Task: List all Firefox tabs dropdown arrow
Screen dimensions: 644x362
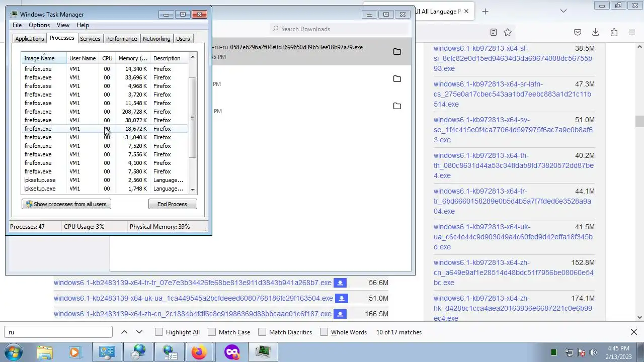Action: pos(563,11)
